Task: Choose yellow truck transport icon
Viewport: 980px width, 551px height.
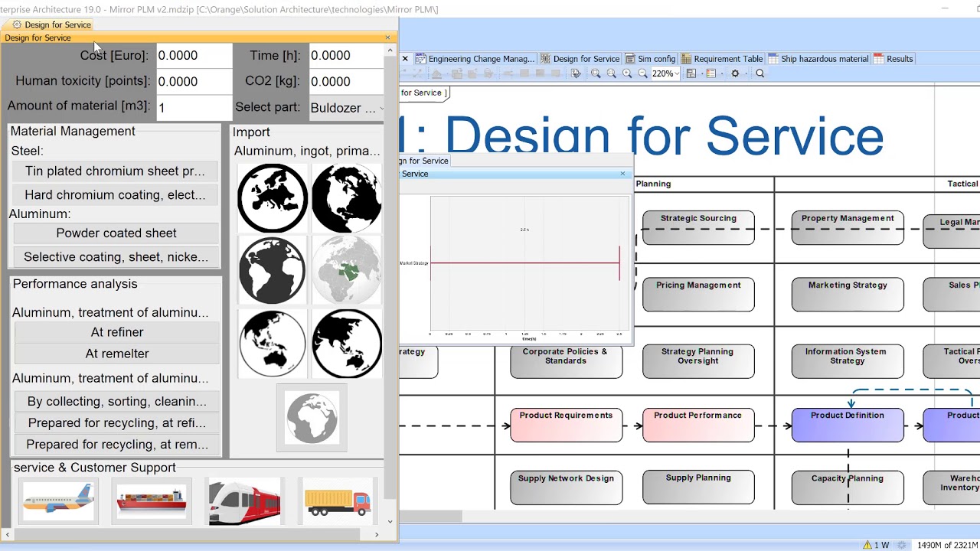Action: click(x=337, y=501)
